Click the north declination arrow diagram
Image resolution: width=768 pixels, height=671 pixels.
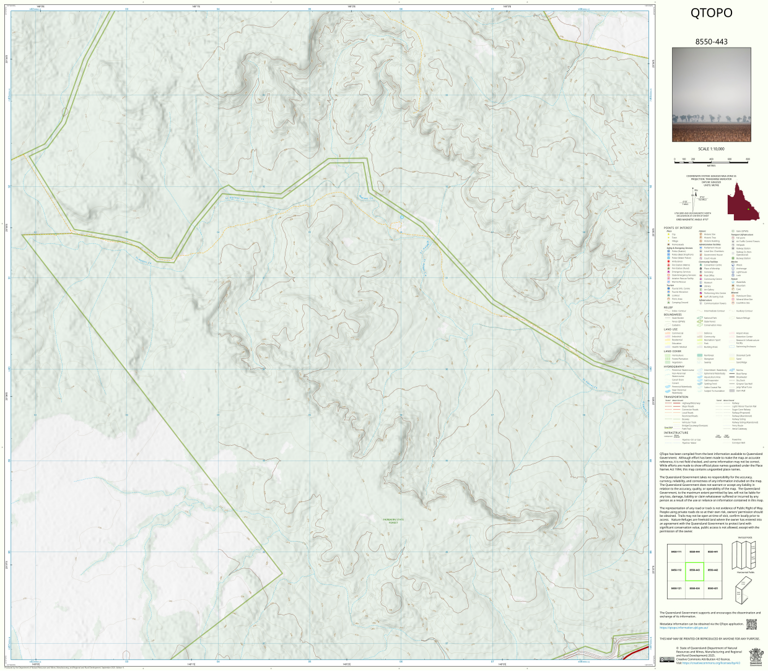point(693,198)
